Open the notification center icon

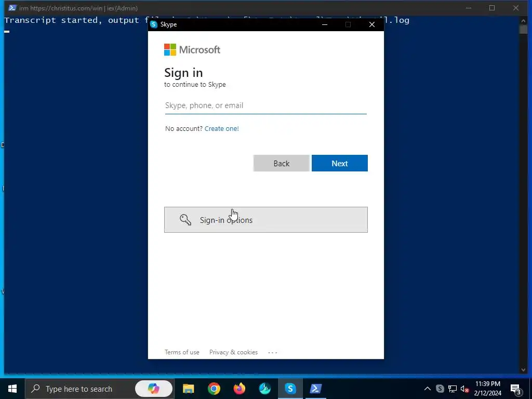[516, 389]
